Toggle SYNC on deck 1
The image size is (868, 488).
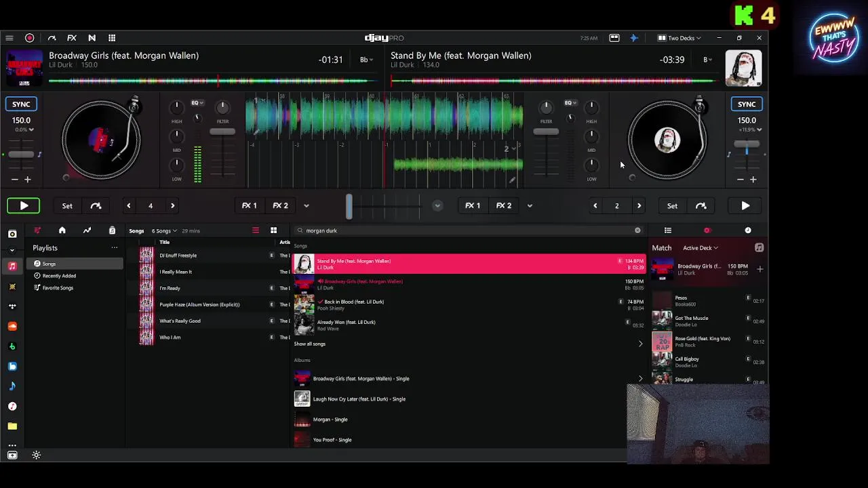(21, 104)
